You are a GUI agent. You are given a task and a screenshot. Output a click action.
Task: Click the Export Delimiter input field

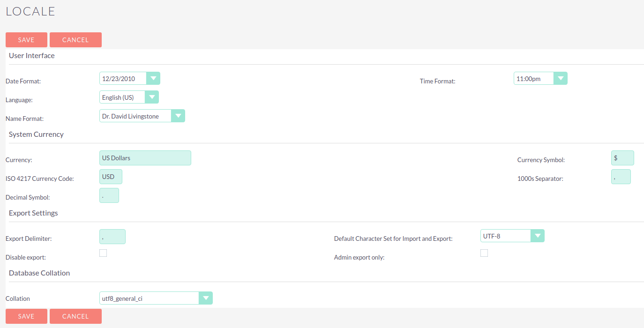click(112, 237)
